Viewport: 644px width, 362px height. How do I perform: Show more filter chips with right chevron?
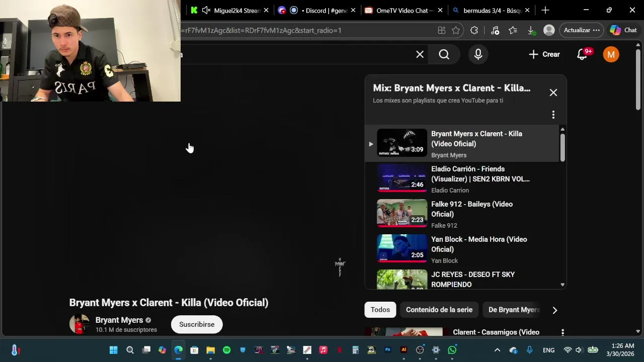[554, 310]
